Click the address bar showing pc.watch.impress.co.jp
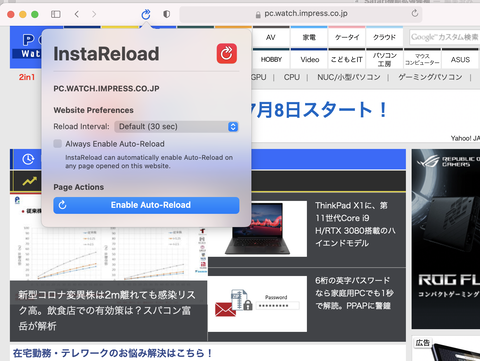The height and width of the screenshot is (361, 480). (x=301, y=14)
